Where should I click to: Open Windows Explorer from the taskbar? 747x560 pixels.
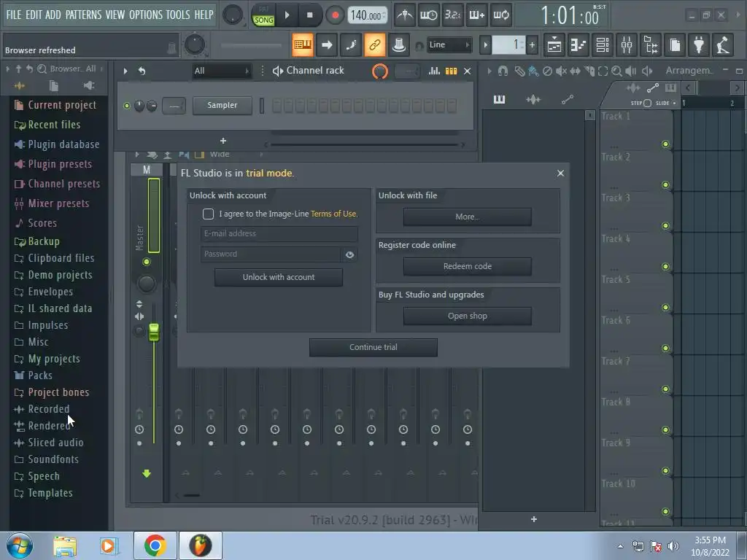[65, 545]
